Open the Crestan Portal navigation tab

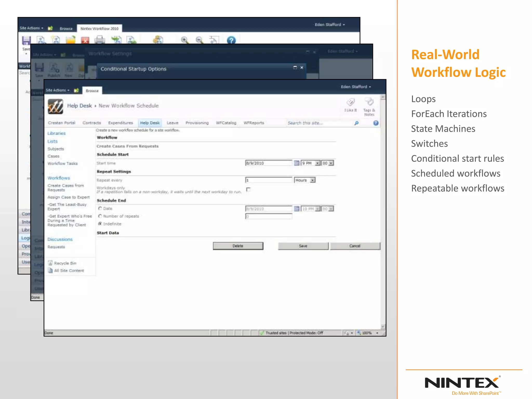coord(62,123)
